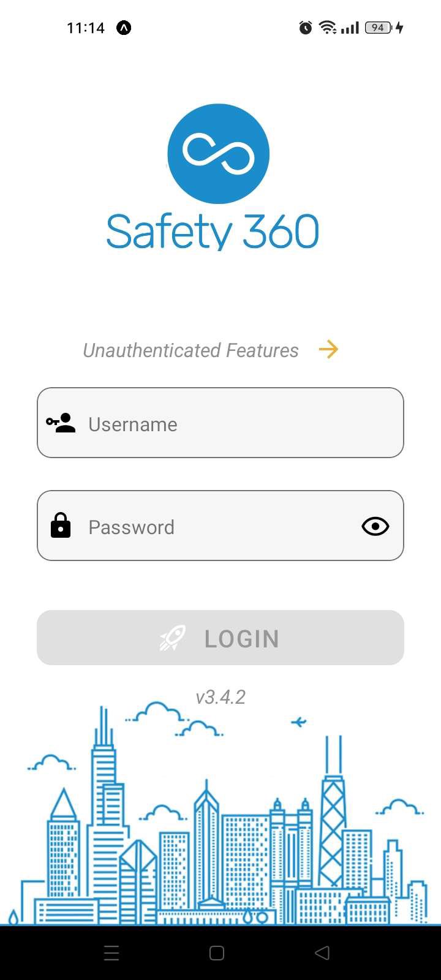The height and width of the screenshot is (980, 441).
Task: Click the orange arrow next to Unauthenticated Features
Action: 329,349
